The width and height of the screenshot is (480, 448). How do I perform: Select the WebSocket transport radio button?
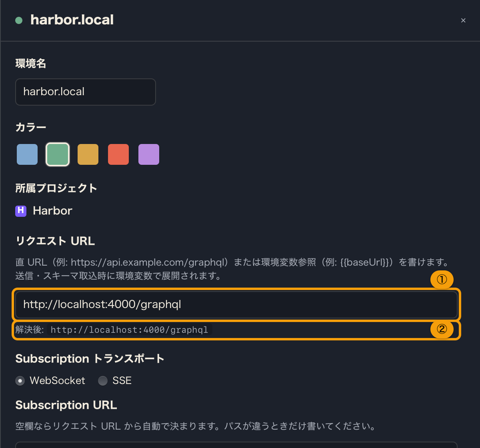[x=20, y=381]
